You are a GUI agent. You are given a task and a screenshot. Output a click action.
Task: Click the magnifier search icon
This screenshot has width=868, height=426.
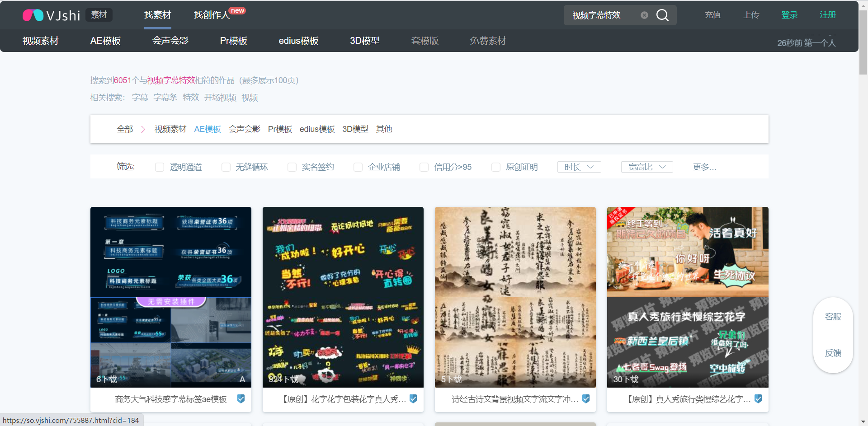point(662,15)
